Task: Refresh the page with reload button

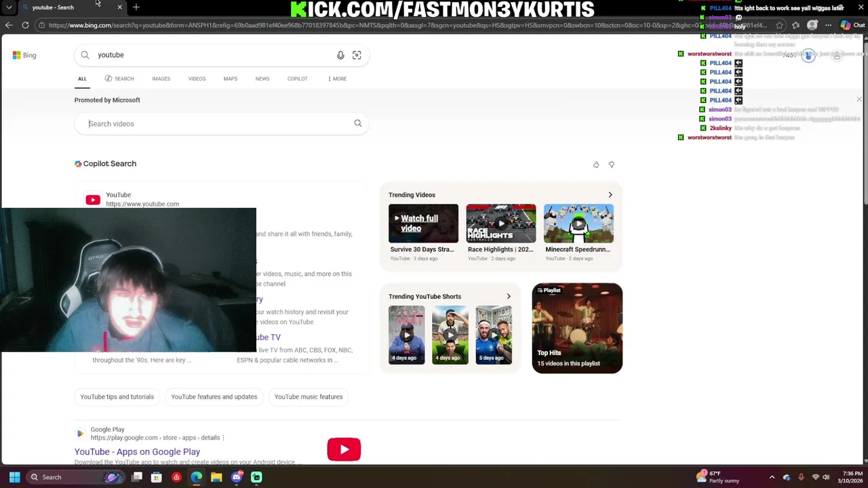Action: pos(25,25)
